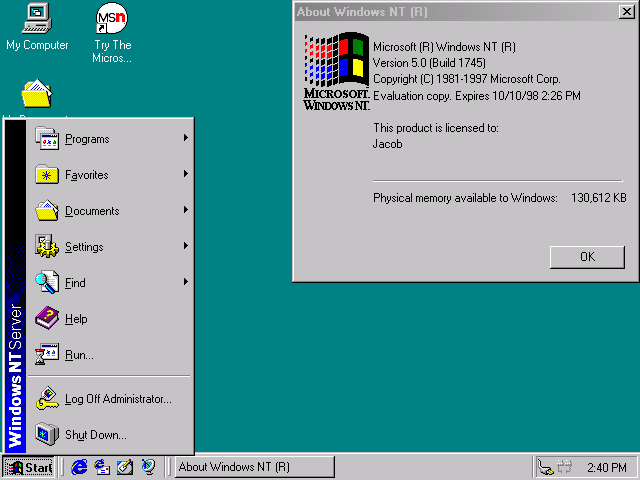
Task: Expand the Find submenu arrow
Action: click(186, 282)
